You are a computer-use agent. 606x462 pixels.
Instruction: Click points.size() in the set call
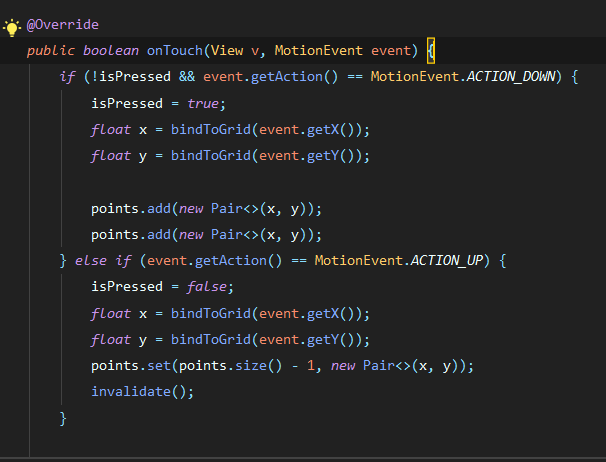(231, 366)
